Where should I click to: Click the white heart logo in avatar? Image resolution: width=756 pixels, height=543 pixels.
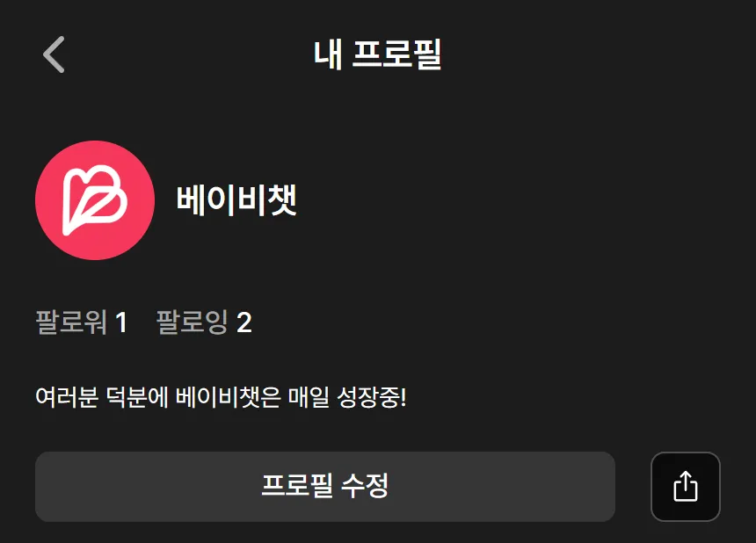(x=95, y=200)
